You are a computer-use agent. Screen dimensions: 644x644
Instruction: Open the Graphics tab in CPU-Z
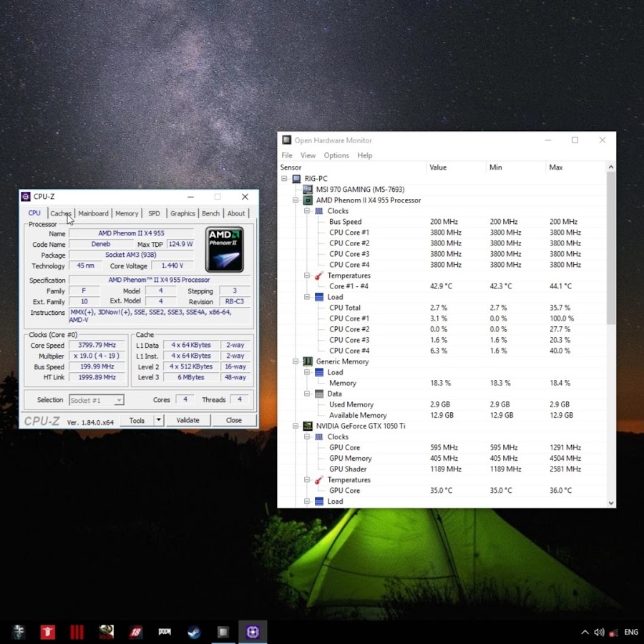click(x=182, y=213)
